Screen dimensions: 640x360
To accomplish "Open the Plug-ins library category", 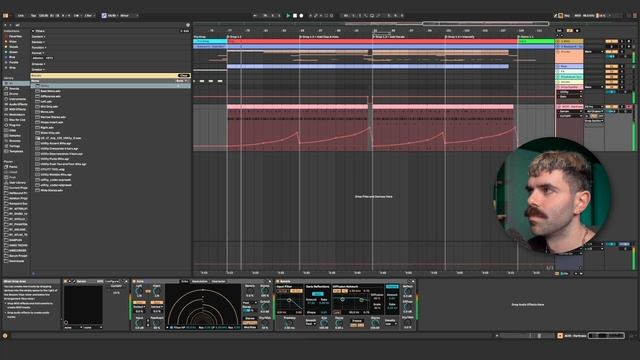I will click(15, 125).
